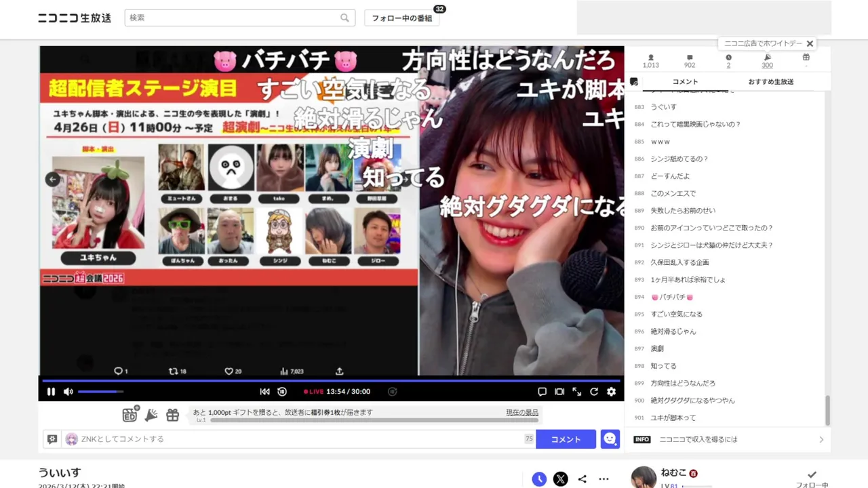Mute the player volume speaker icon
Image resolution: width=868 pixels, height=488 pixels.
68,392
